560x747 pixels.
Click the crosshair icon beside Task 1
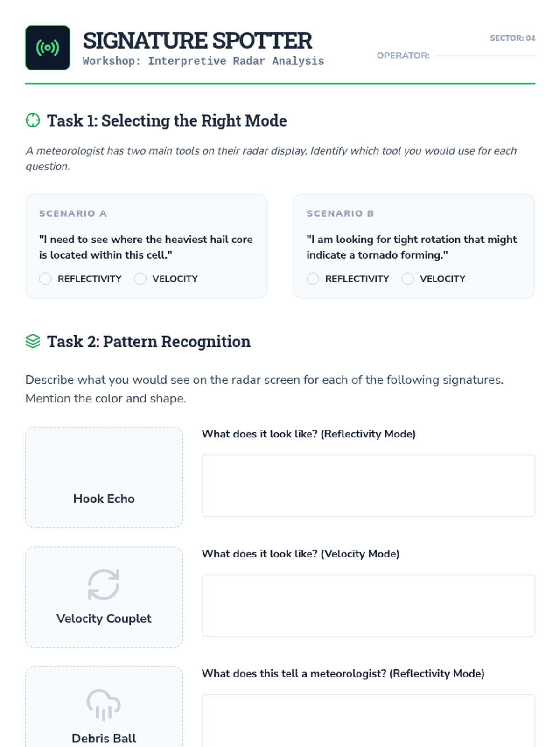coord(33,120)
